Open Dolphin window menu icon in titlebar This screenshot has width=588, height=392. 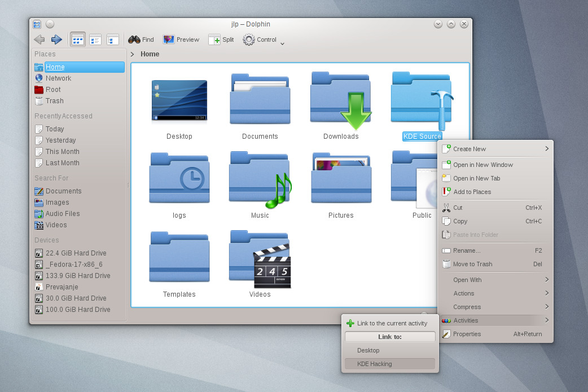pos(37,24)
